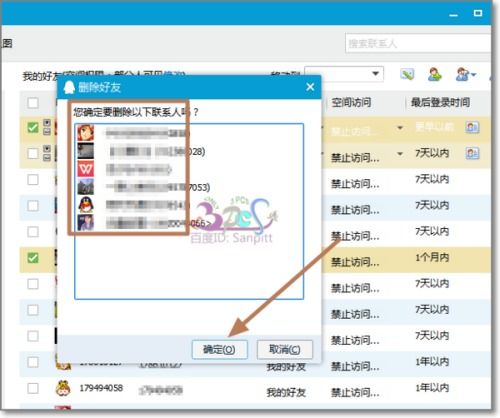Screen dimensions: 500x418
Task: Open the 移动到 group dropdown
Action: [344, 74]
